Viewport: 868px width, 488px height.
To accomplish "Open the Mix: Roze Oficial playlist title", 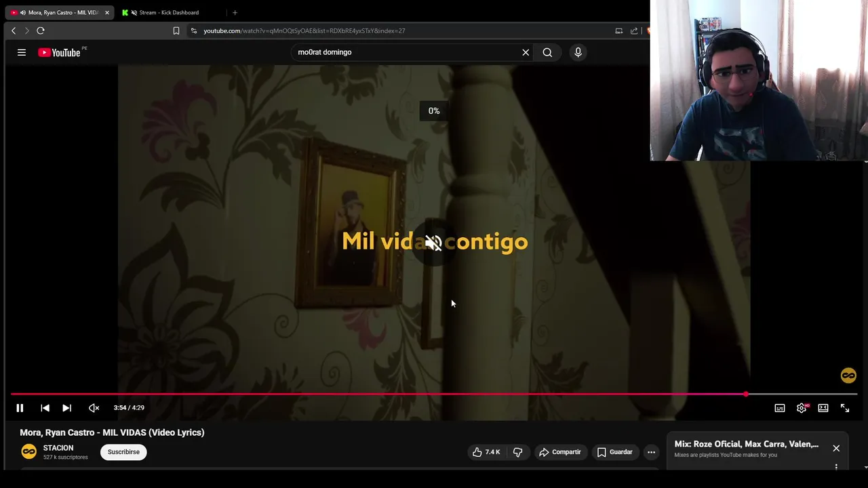I will (x=746, y=444).
